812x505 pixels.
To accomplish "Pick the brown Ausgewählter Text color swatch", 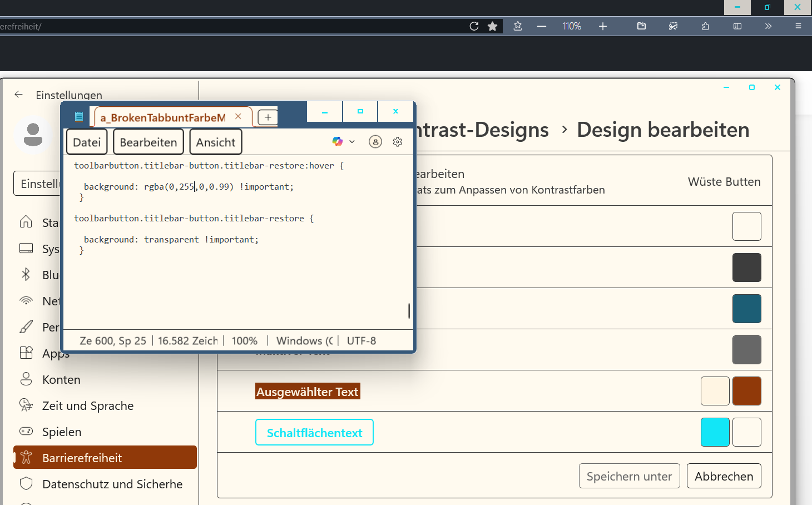I will [746, 391].
